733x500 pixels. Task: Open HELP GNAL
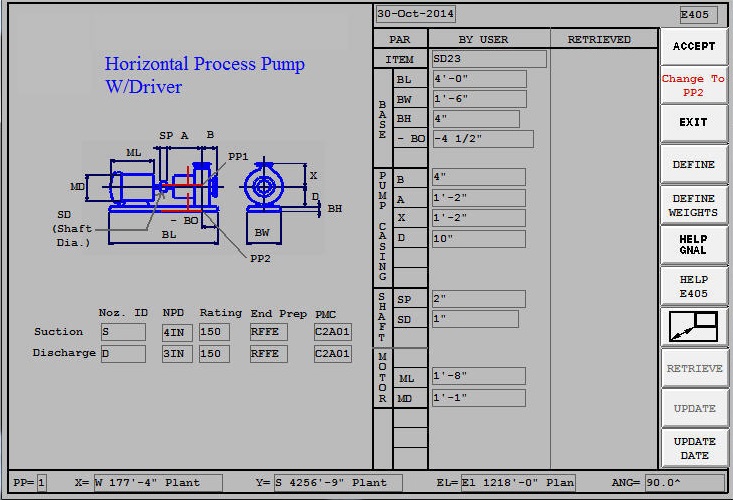pyautogui.click(x=694, y=244)
